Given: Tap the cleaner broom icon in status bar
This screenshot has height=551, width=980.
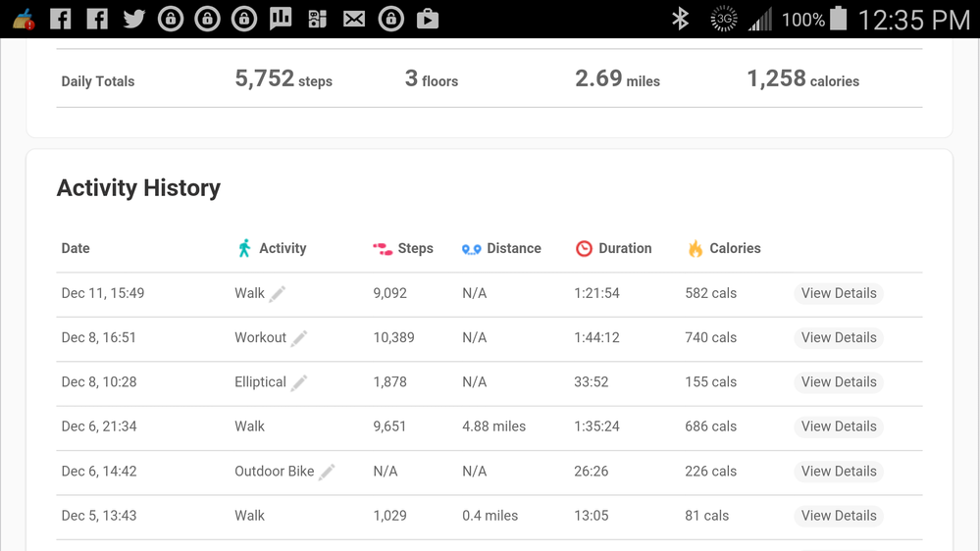Looking at the screenshot, I should (24, 20).
